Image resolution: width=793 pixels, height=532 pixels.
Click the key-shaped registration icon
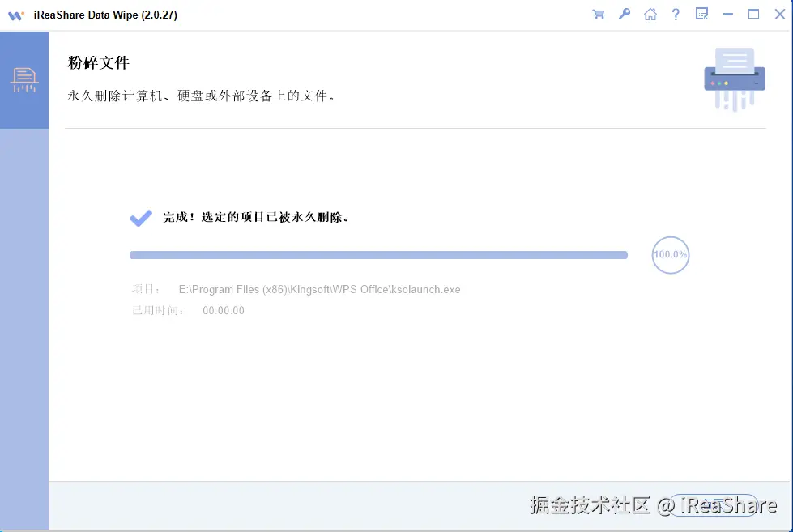click(x=624, y=14)
